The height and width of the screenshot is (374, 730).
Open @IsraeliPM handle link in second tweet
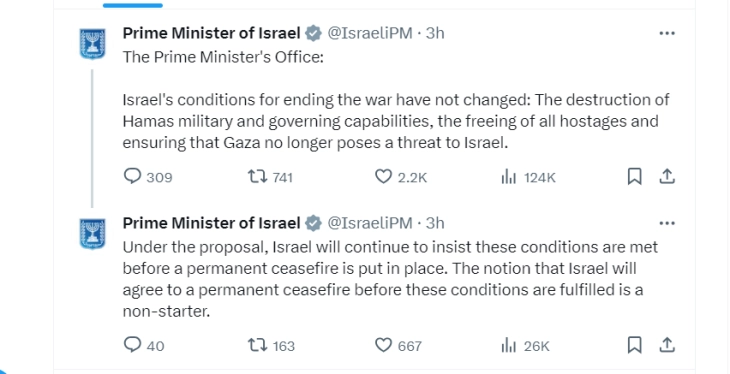(370, 223)
